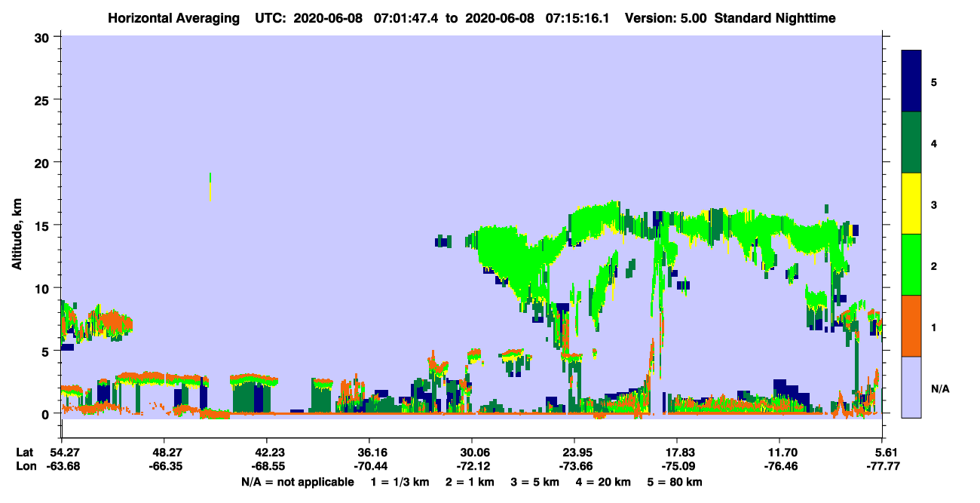This screenshot has width=980, height=503.
Task: Click the '5 = 80 km' legend entry
Action: click(673, 482)
